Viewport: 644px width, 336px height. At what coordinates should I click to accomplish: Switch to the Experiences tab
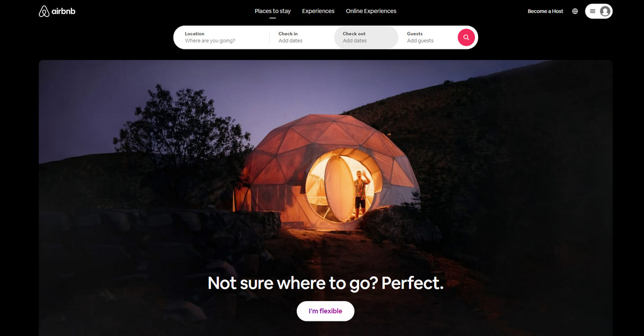pos(318,11)
